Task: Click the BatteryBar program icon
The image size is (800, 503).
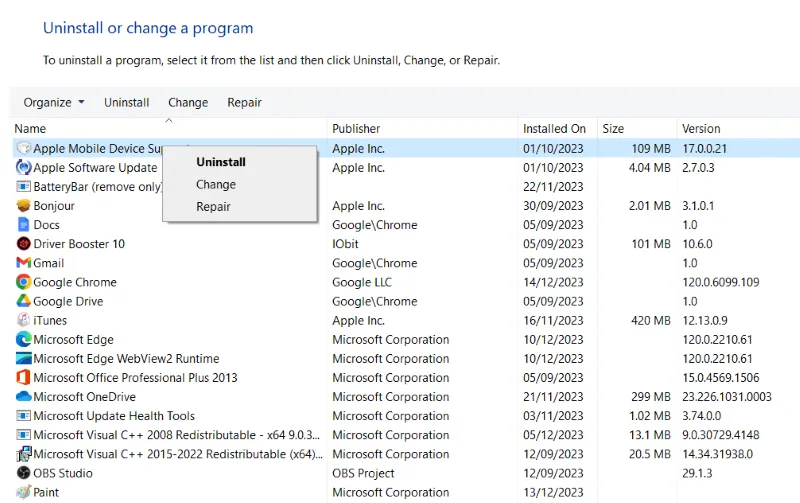Action: pos(23,187)
